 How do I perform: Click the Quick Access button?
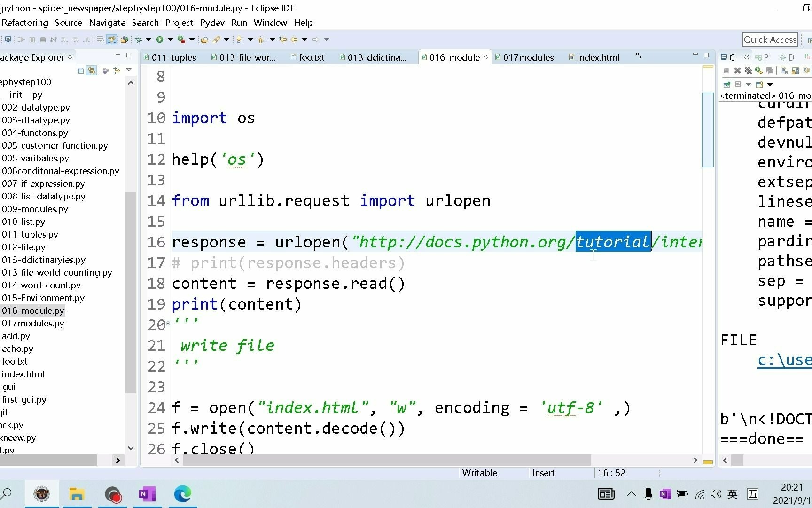tap(770, 40)
